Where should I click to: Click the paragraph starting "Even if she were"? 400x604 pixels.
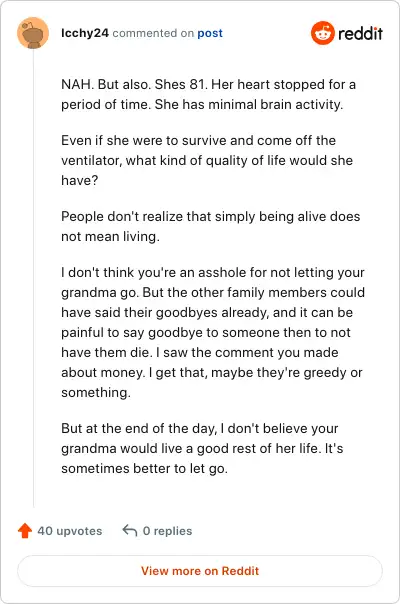coord(207,160)
